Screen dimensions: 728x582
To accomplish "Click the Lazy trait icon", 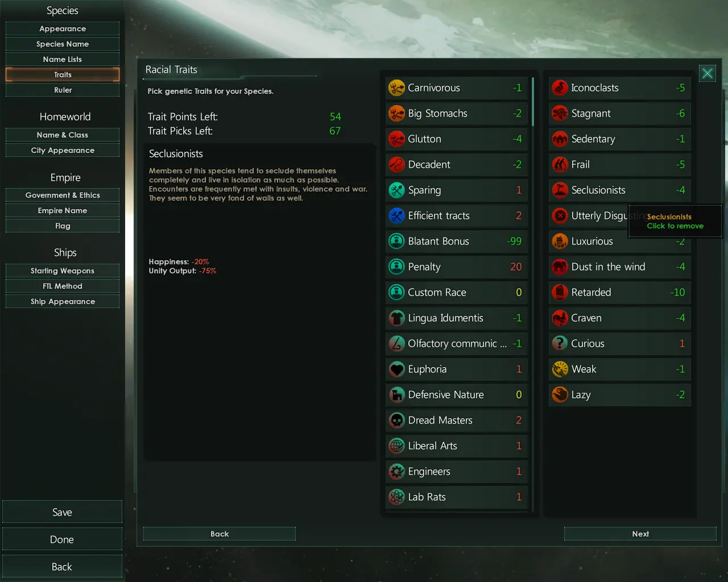I will point(560,395).
